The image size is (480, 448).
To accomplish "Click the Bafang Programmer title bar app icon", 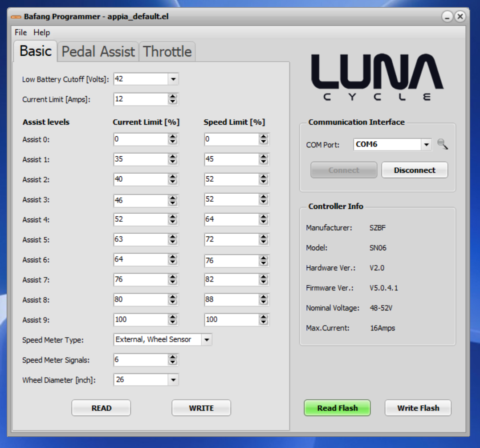I will tap(16, 16).
